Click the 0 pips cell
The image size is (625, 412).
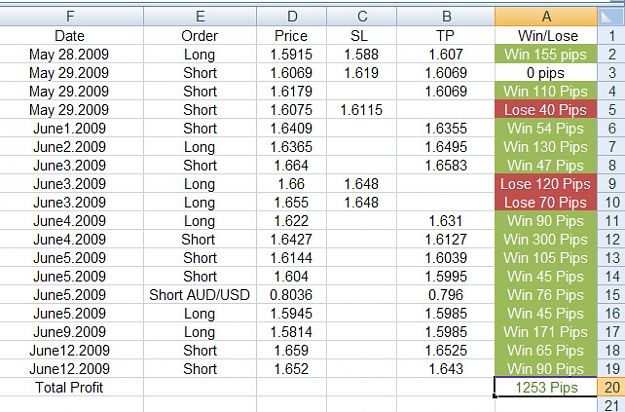546,73
